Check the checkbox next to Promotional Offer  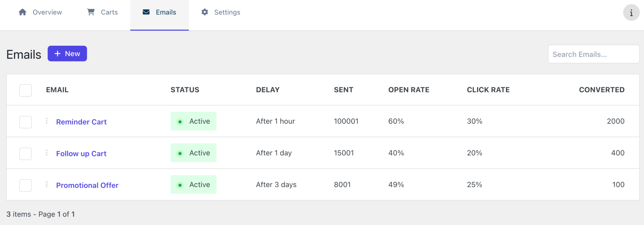coord(25,185)
